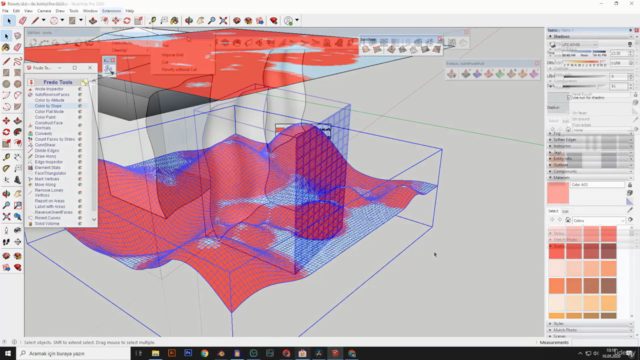
Task: Pick the Tape Measure tool in top toolbar
Action: 152,20
